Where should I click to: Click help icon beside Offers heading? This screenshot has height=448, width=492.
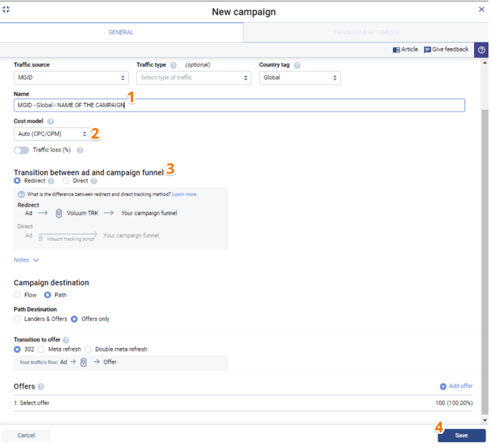tap(41, 387)
